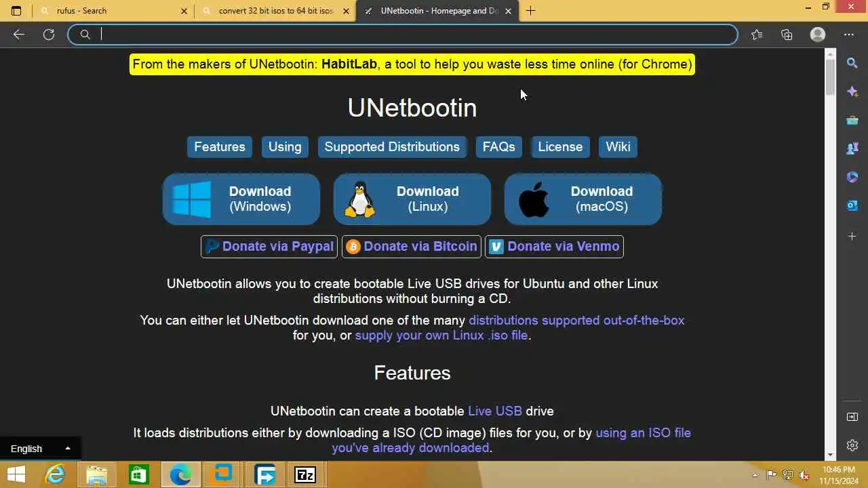
Task: Donate via Bitcoin
Action: [x=412, y=247]
